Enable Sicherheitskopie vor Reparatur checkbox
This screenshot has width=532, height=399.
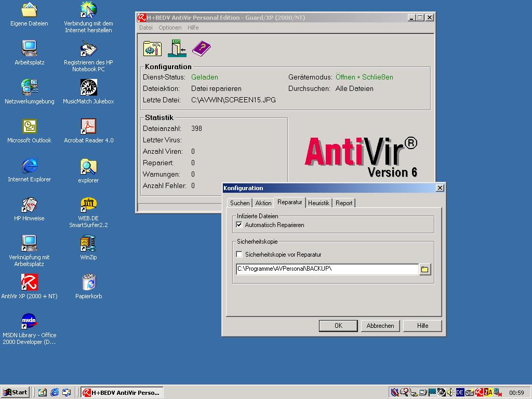[x=239, y=254]
